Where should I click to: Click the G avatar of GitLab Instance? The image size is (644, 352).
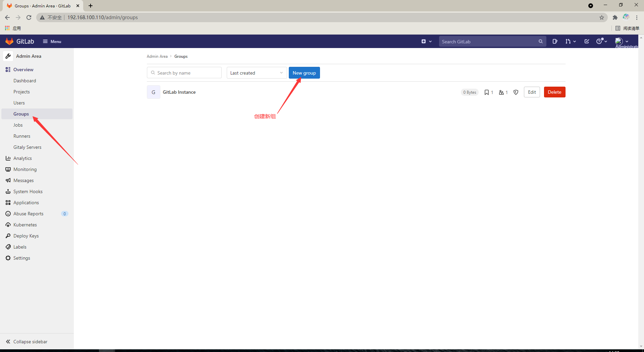(153, 92)
